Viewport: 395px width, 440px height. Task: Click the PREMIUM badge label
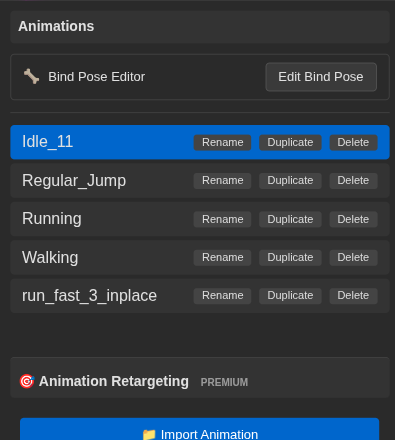click(224, 382)
